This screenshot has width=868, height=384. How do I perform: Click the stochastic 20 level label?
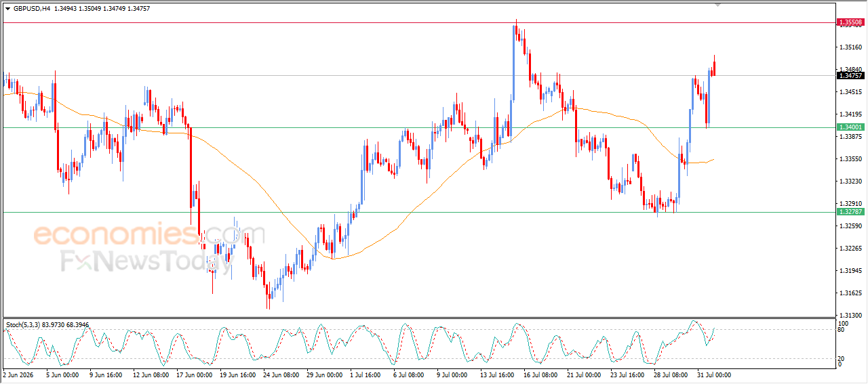[841, 358]
